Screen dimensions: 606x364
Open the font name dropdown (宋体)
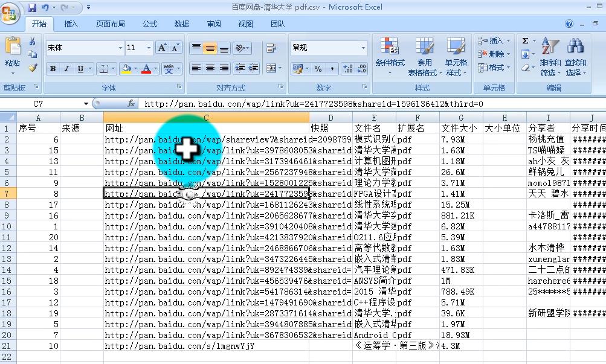pos(120,48)
